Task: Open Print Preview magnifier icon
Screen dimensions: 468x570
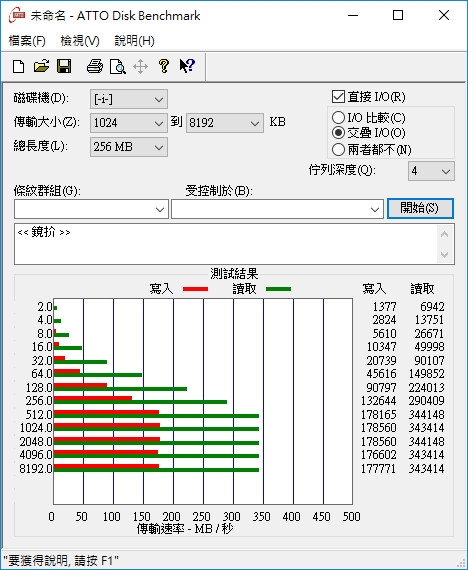Action: 118,67
